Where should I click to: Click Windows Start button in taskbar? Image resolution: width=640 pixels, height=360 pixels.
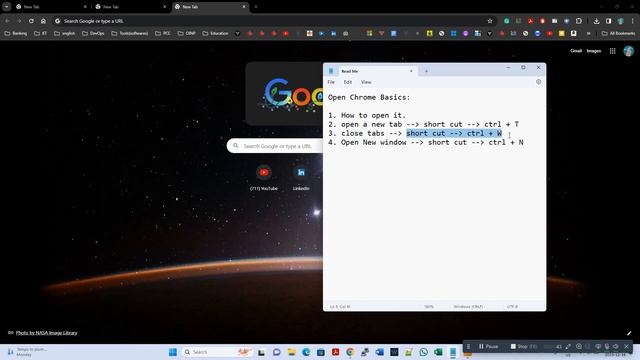[x=173, y=352]
